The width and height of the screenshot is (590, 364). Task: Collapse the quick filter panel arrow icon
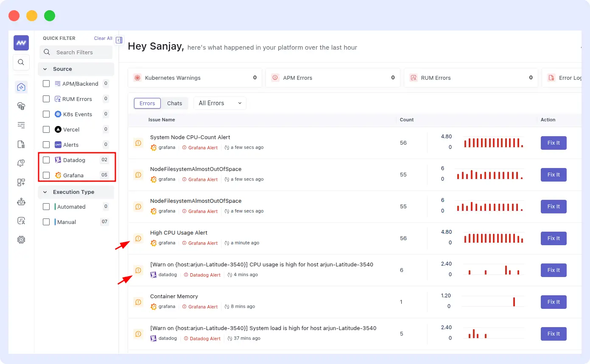click(119, 40)
